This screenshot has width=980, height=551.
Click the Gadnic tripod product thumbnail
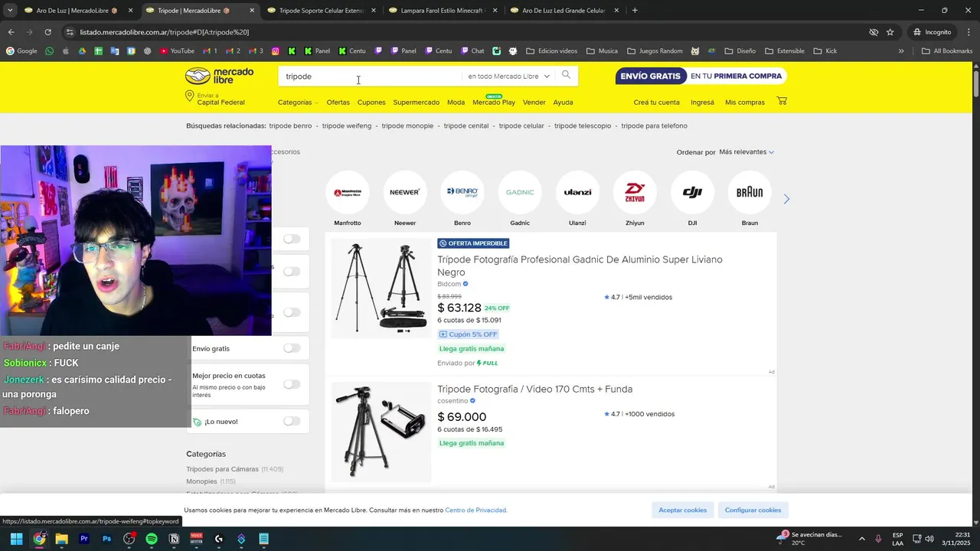[381, 288]
